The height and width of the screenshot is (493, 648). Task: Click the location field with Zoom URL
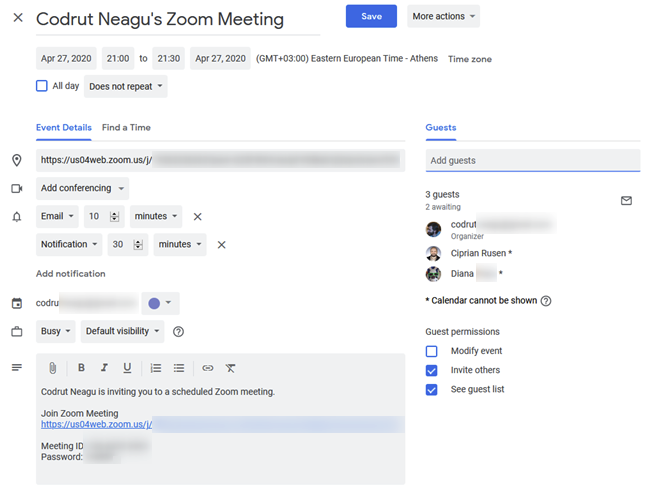tap(220, 160)
